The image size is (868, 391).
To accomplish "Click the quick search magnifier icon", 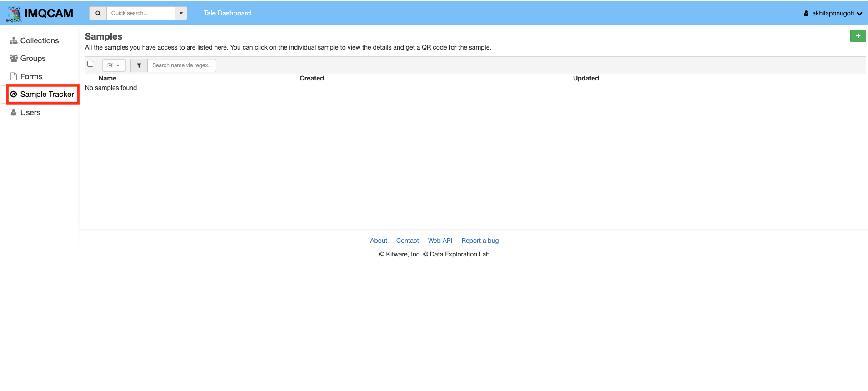I will click(98, 13).
